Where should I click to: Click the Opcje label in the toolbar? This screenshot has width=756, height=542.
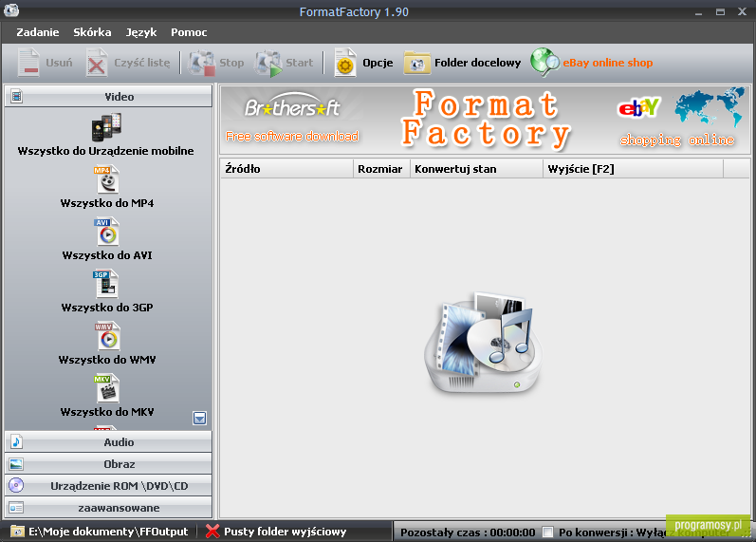pyautogui.click(x=378, y=63)
